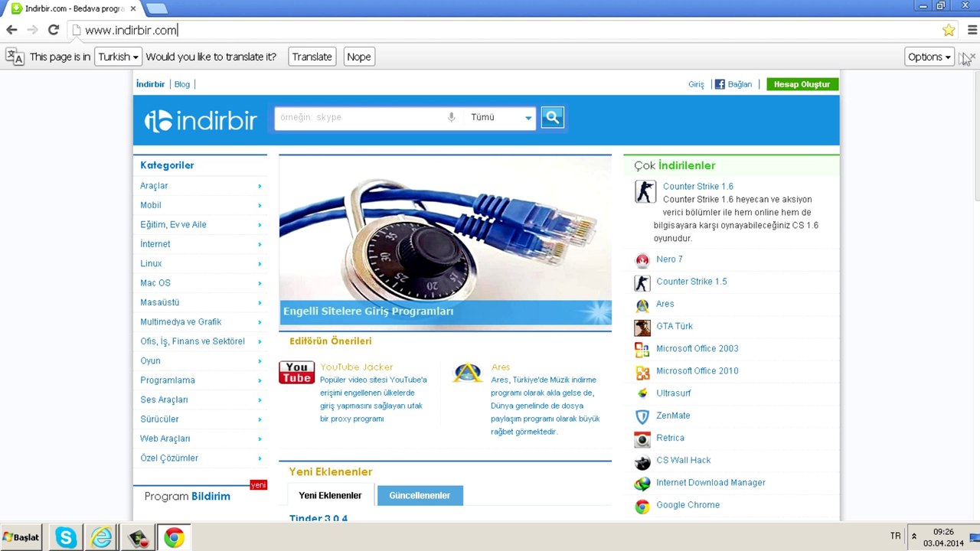Screen dimensions: 980x551
Task: Click in the site search box
Action: click(360, 117)
